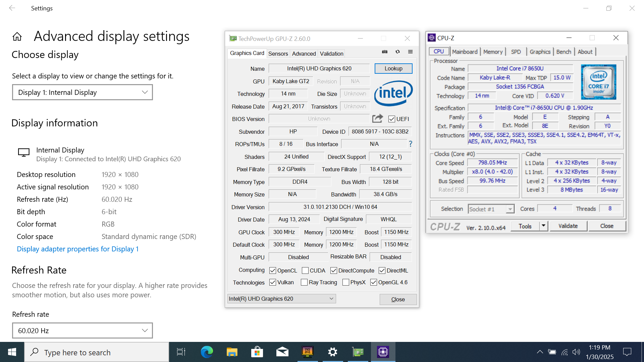Click the Internal Display monitor icon
Screen dimensions: 644x362
24,153
